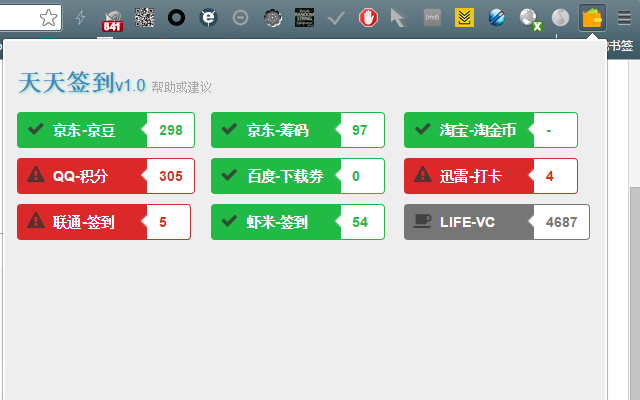The width and height of the screenshot is (640, 400).
Task: Retry the QQ-积分 sign-in button
Action: click(x=82, y=176)
